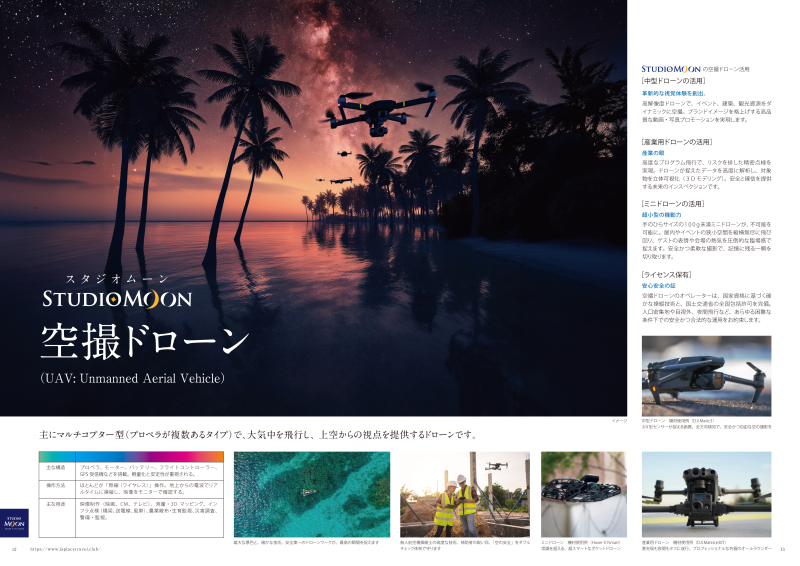Screen dimensions: 800x566
Task: Click the caption mentioning DJI Matrice
Action: click(707, 546)
